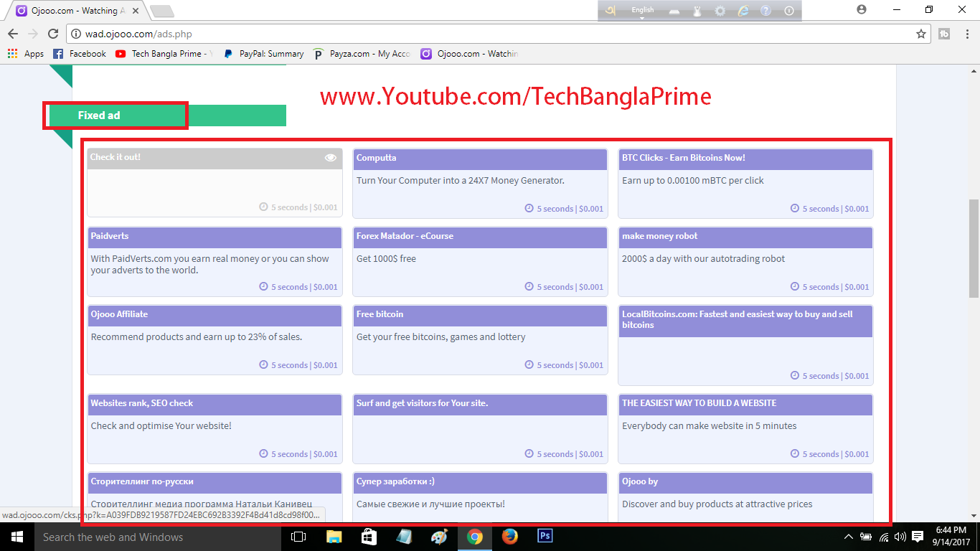
Task: Open the Tech Bangla Prime bookmark
Action: click(164, 54)
